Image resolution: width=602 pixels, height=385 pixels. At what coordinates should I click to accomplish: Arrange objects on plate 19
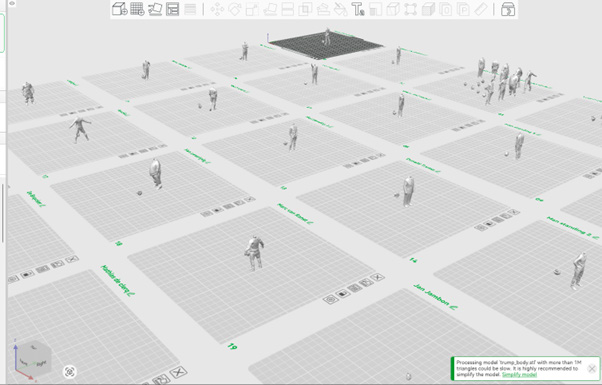tap(354, 288)
